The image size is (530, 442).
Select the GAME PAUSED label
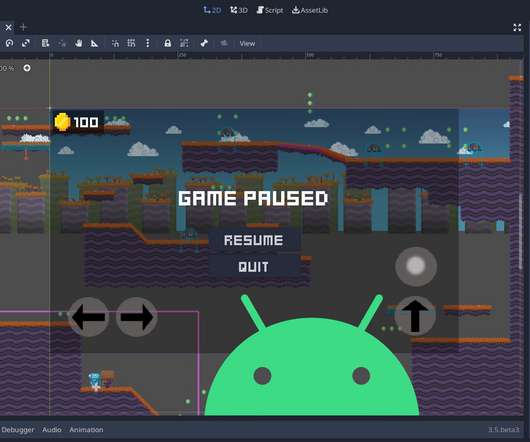click(253, 198)
